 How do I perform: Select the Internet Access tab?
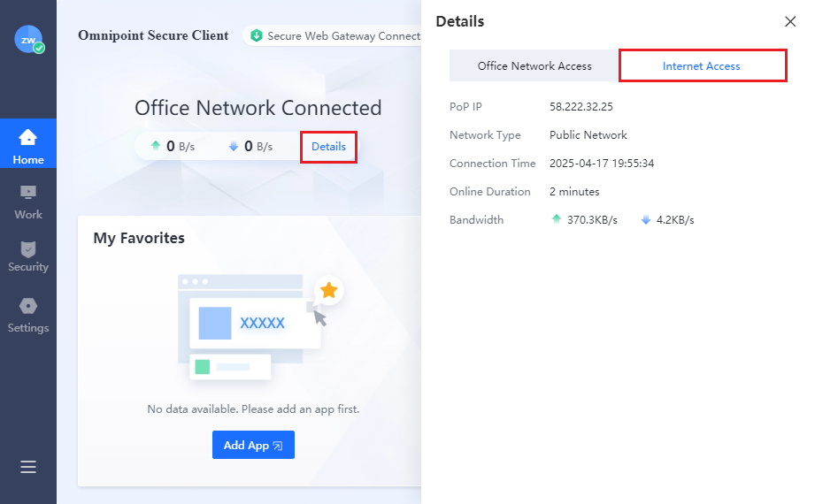[x=701, y=66]
